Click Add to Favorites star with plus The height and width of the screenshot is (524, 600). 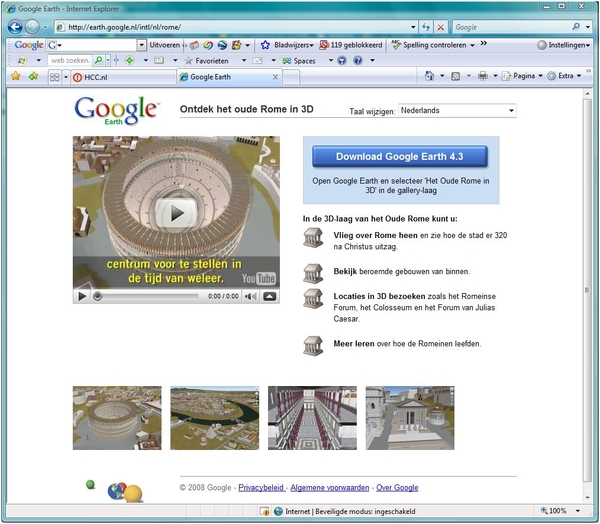tap(33, 76)
